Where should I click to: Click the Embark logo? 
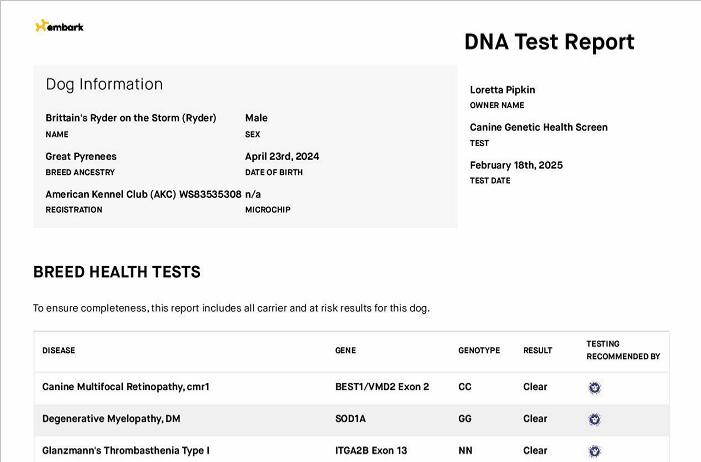[x=59, y=26]
